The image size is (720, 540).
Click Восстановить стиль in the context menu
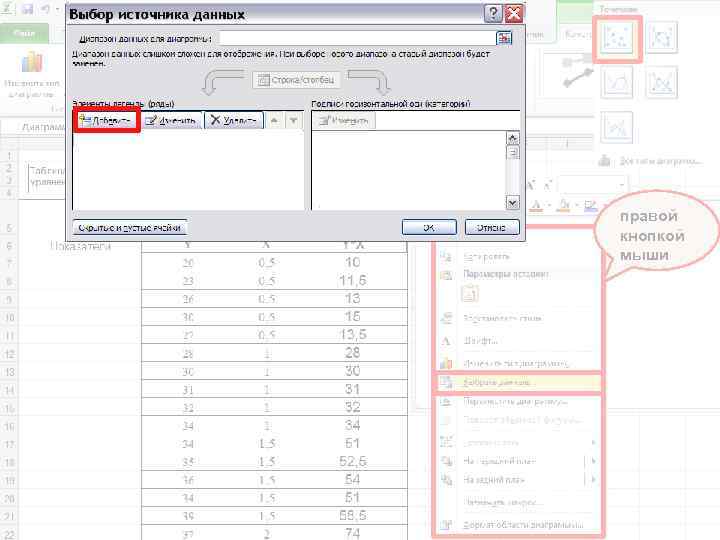tap(517, 318)
